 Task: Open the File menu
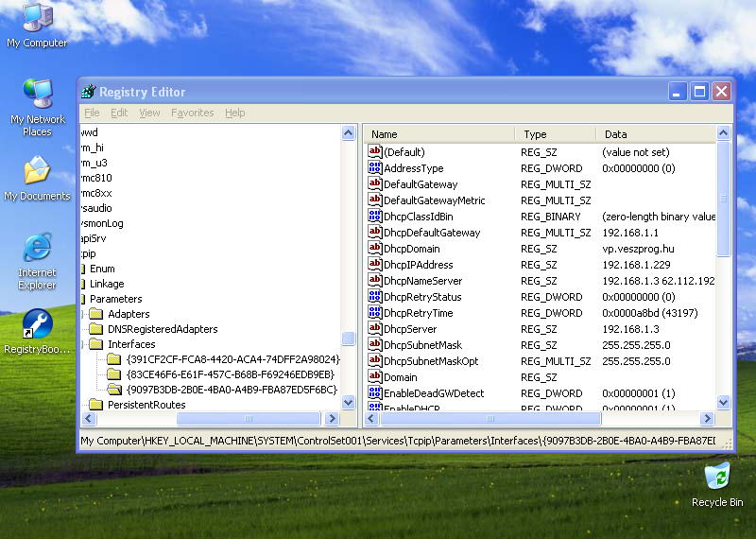pos(92,113)
